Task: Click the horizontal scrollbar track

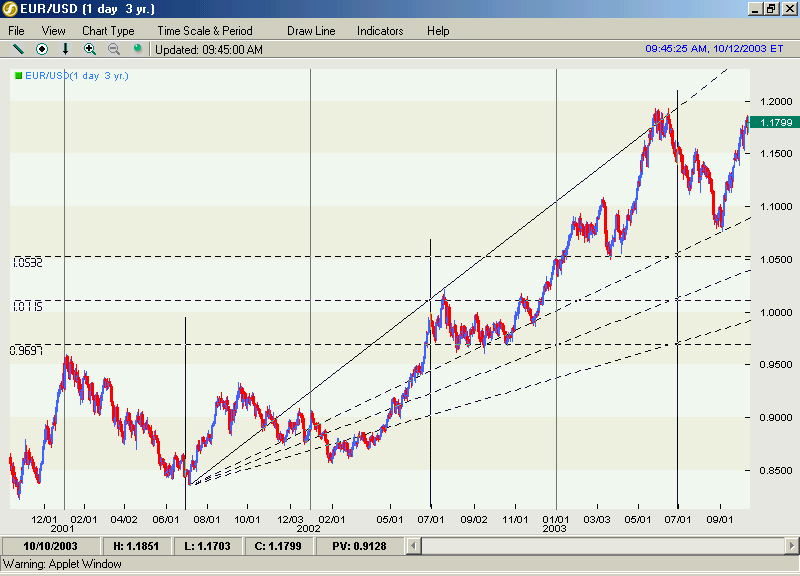Action: tap(603, 546)
